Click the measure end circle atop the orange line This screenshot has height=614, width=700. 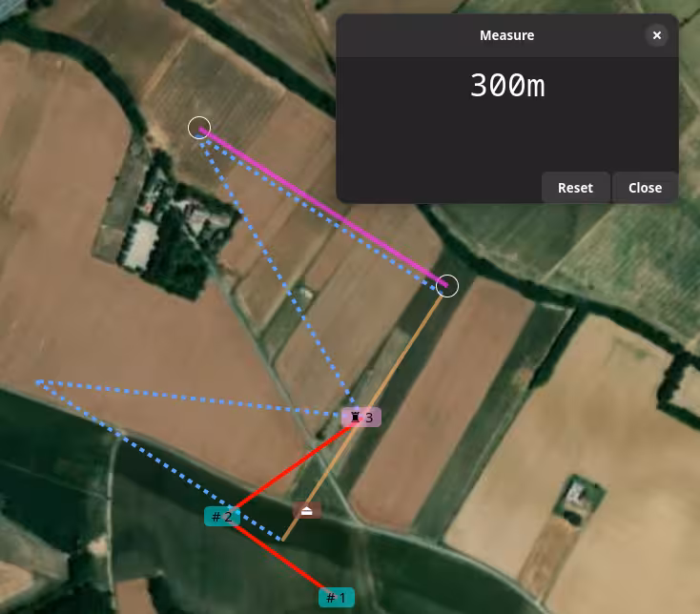click(x=447, y=286)
